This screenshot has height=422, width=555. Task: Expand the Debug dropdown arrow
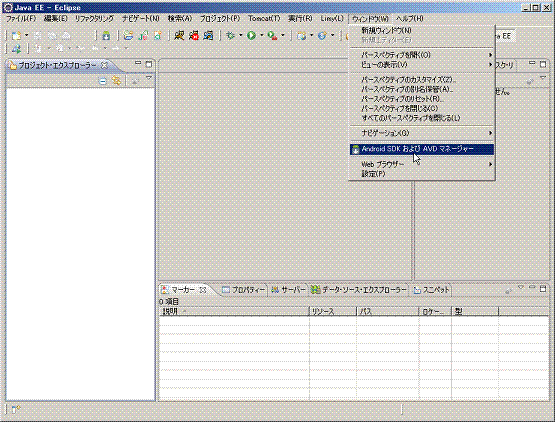241,35
